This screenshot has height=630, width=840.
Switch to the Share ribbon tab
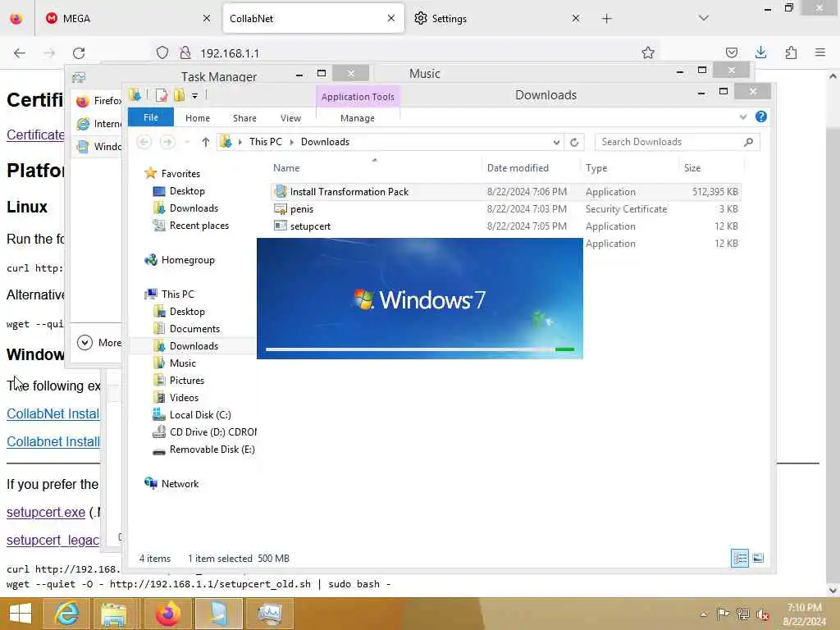[244, 118]
